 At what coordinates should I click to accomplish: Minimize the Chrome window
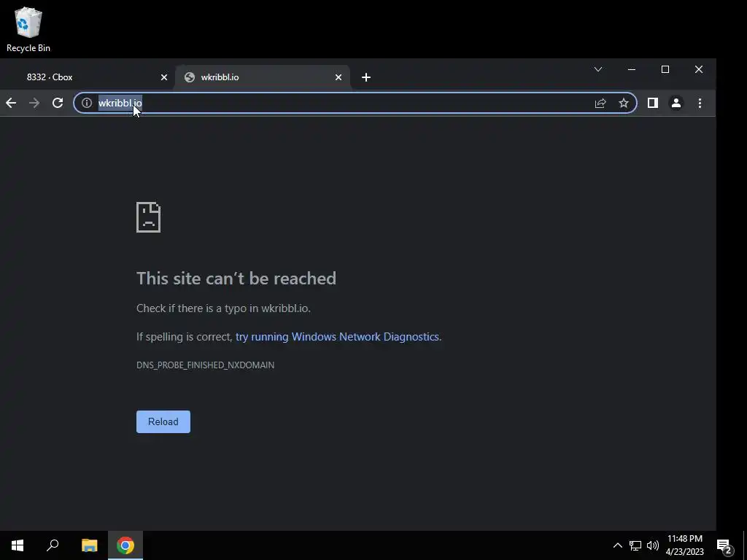pos(632,69)
